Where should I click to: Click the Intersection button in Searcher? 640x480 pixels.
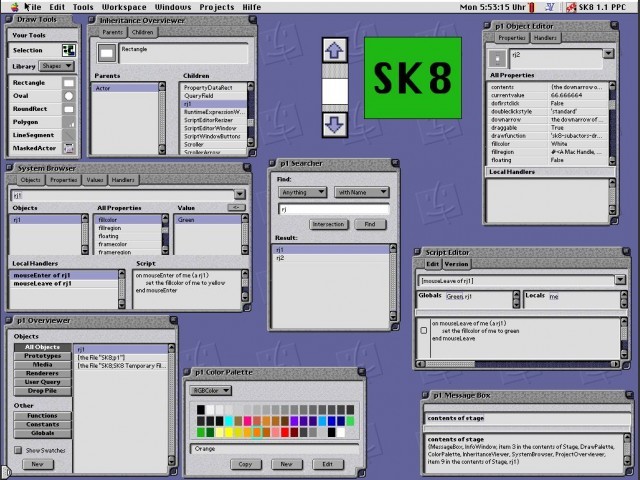pos(328,224)
